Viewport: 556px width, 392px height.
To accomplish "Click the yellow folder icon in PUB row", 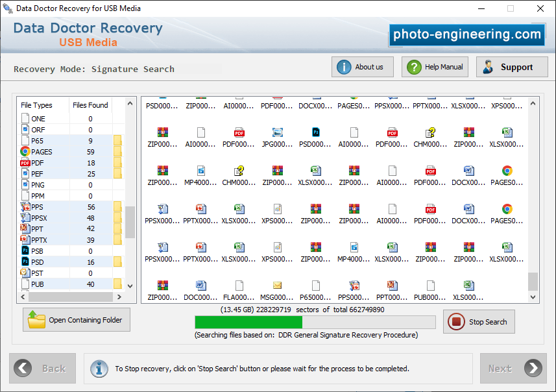I will pos(117,284).
